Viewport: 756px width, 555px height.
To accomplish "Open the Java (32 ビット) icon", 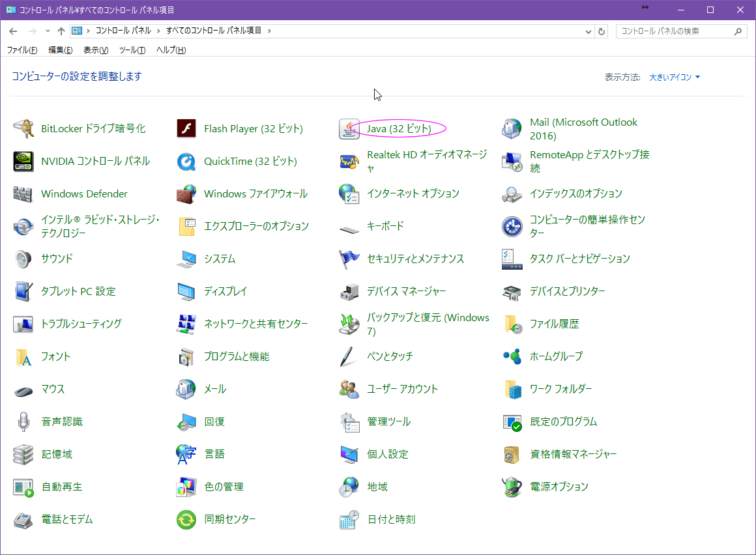I will click(x=349, y=129).
